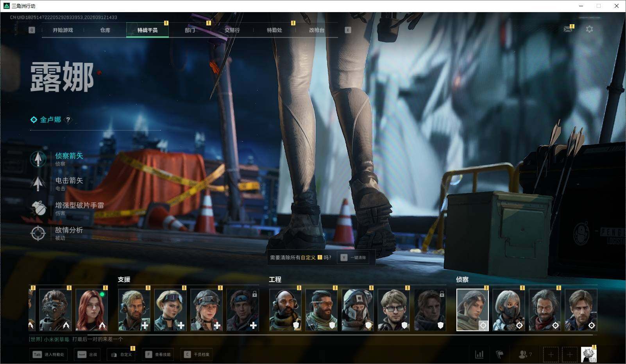626x364 pixels.
Task: Click the 侦察 recon category heading
Action: (x=462, y=280)
